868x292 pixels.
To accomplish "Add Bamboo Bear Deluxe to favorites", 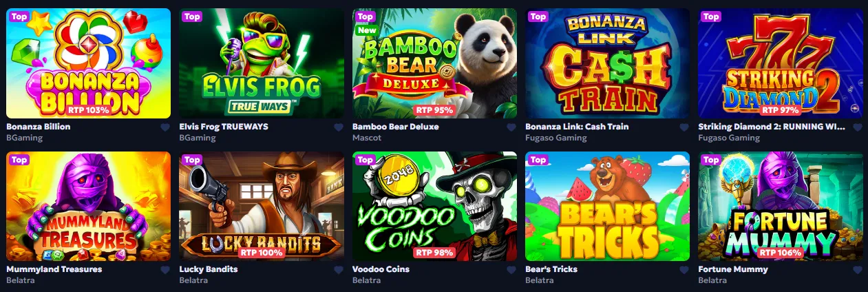I will coord(511,127).
